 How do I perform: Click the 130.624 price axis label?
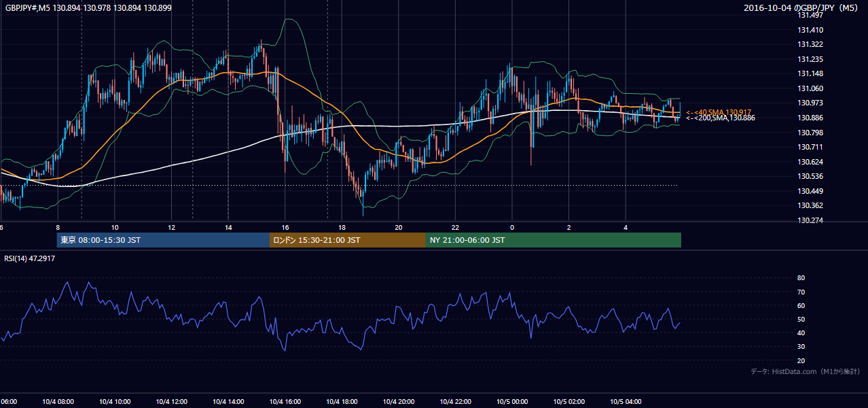pyautogui.click(x=810, y=162)
